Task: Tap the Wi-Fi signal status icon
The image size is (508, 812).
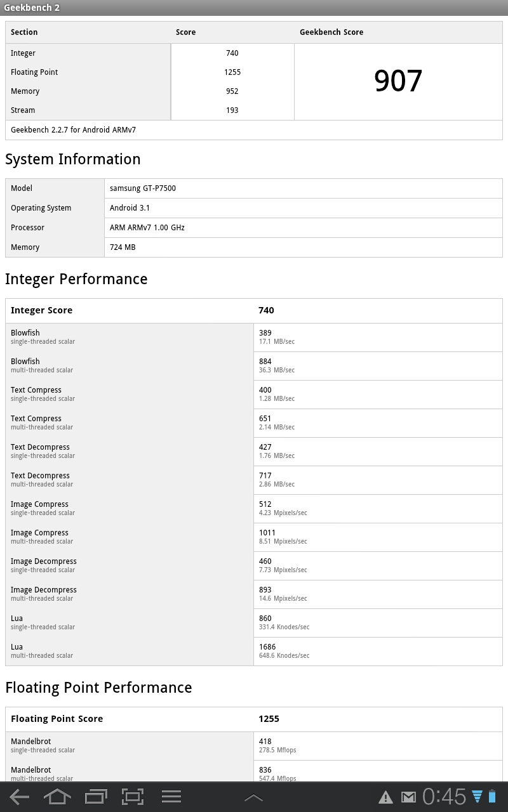Action: (477, 797)
